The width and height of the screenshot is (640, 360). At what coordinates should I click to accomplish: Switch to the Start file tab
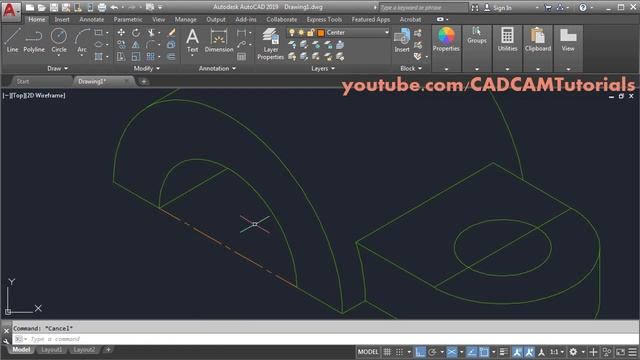tap(23, 81)
